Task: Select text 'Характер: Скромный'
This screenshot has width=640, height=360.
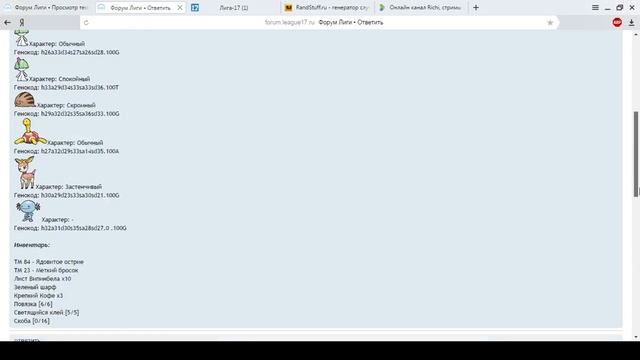Action: (66, 105)
